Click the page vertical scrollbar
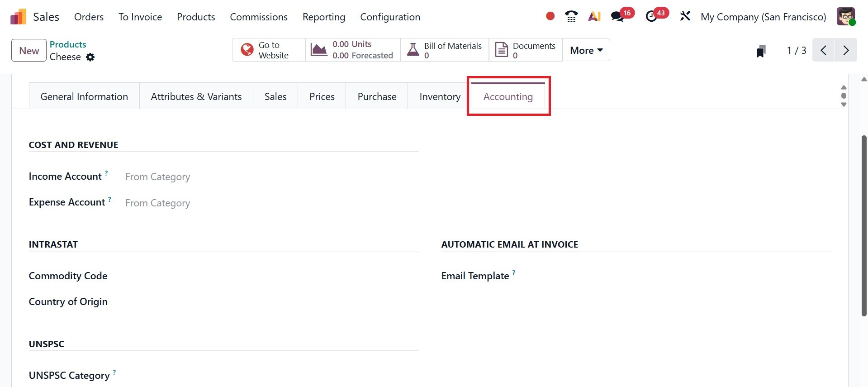868x387 pixels. point(864,226)
